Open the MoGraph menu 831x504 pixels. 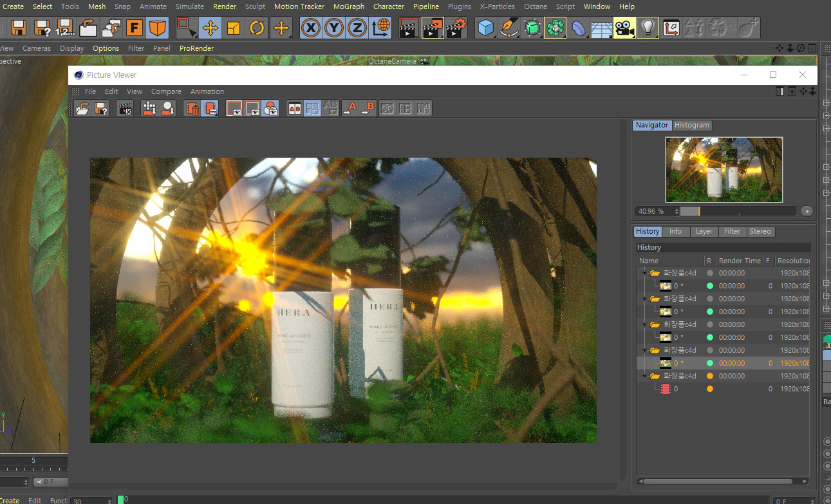point(349,6)
